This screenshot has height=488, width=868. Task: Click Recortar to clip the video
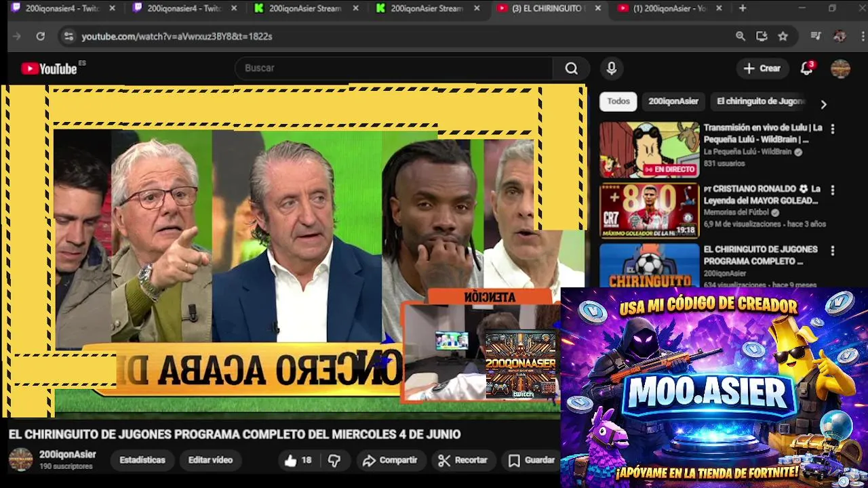(x=463, y=460)
